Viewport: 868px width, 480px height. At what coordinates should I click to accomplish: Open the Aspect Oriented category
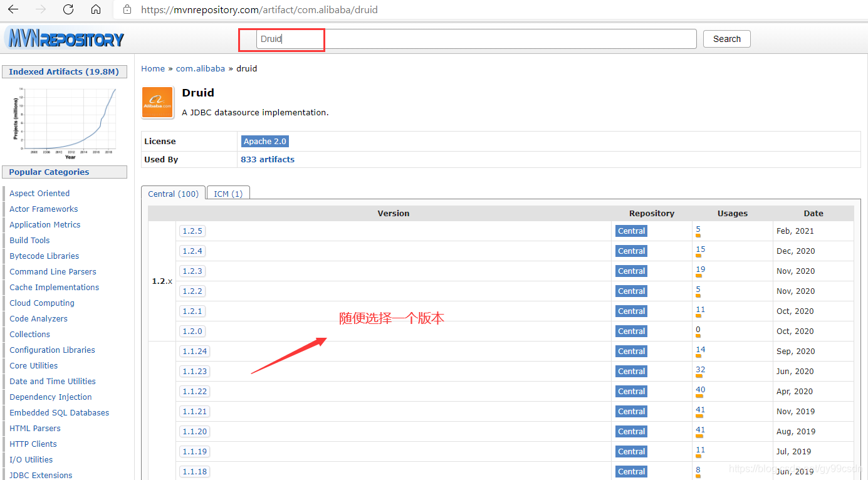click(39, 194)
